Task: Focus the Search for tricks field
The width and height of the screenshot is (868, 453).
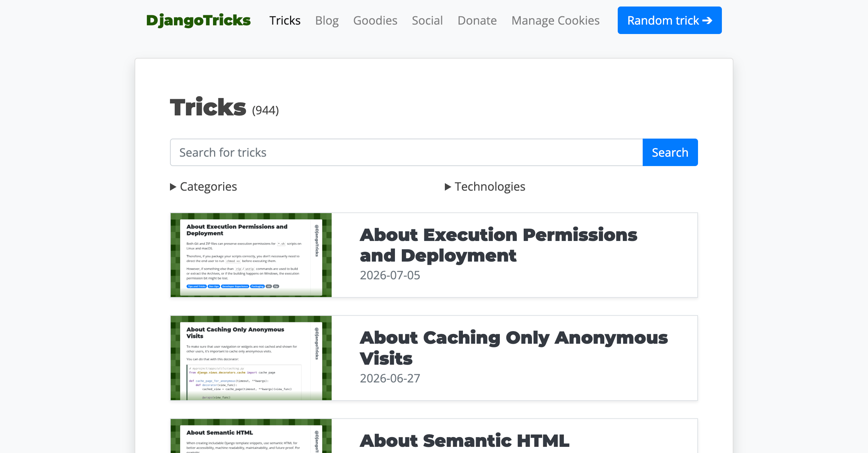Action: (x=407, y=152)
